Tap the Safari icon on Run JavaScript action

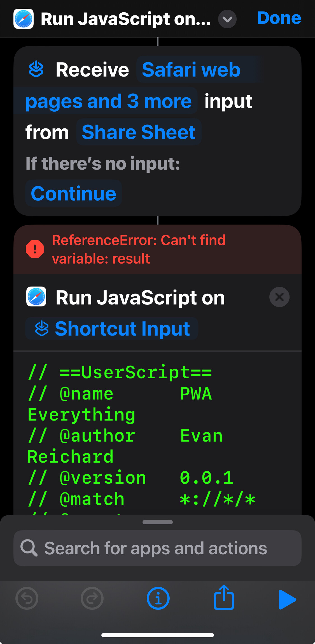(36, 297)
